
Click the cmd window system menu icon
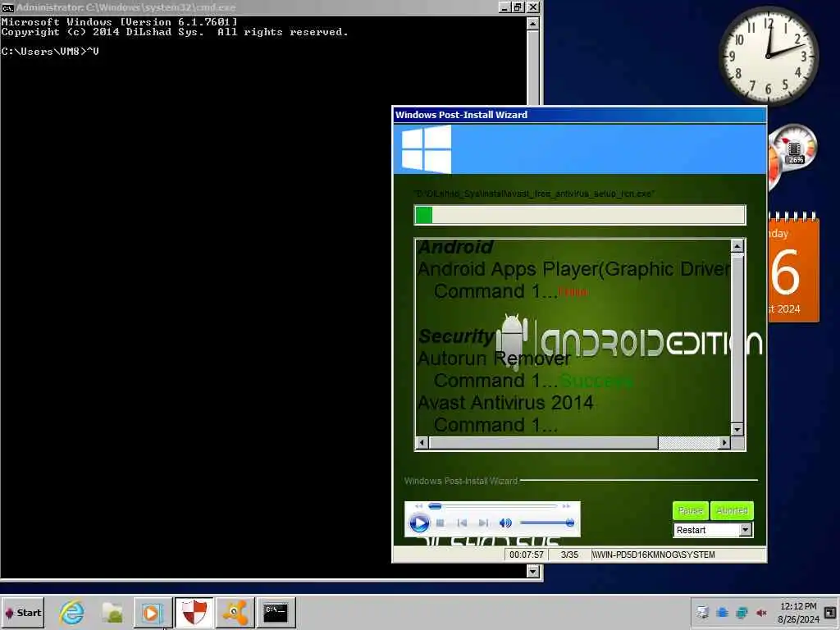click(7, 7)
